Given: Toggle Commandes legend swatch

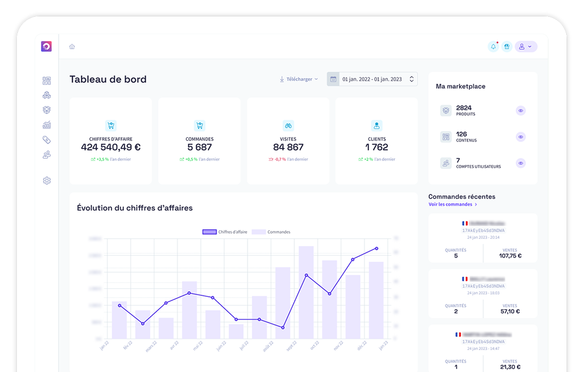Looking at the screenshot, I should [258, 232].
